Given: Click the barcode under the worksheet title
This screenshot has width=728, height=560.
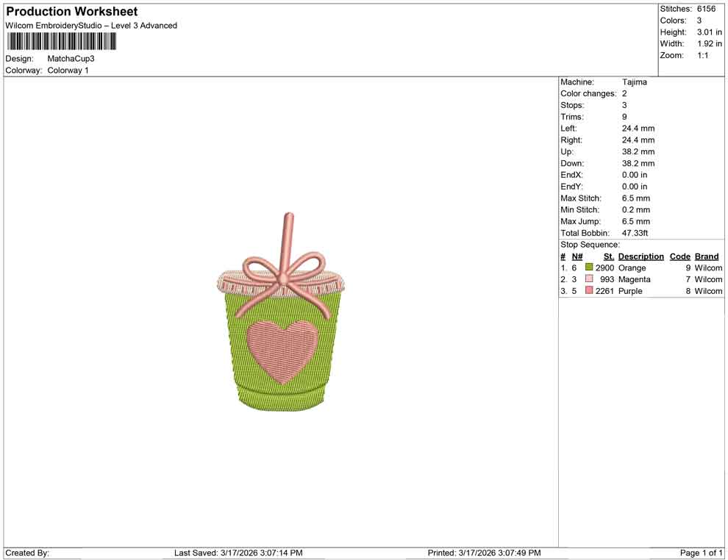Looking at the screenshot, I should click(x=60, y=41).
